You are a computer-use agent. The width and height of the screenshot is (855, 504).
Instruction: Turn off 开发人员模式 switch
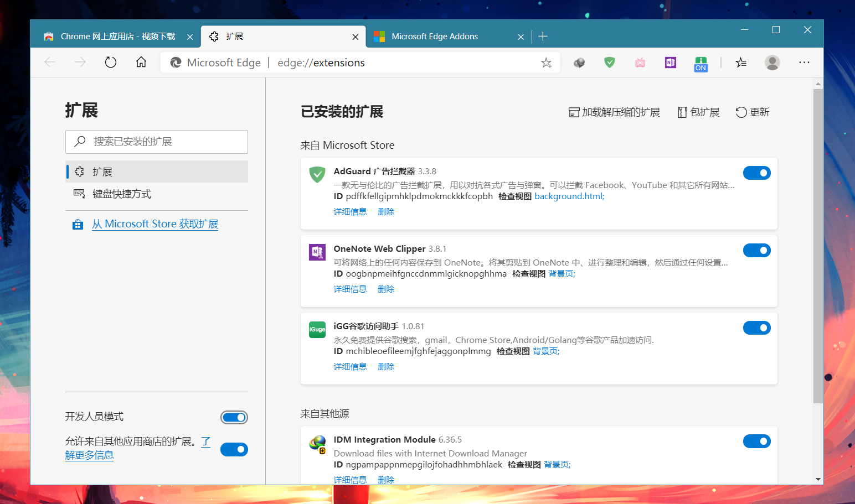click(234, 417)
